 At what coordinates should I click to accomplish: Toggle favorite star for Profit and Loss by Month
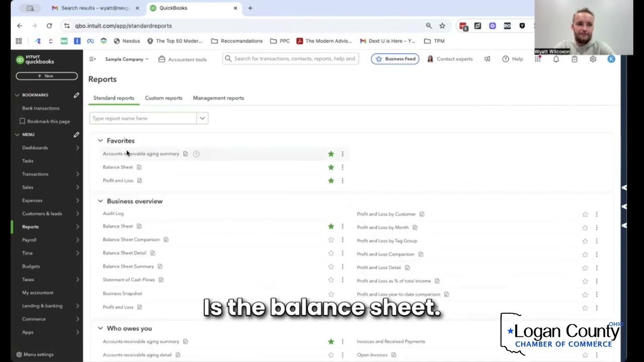pos(585,228)
